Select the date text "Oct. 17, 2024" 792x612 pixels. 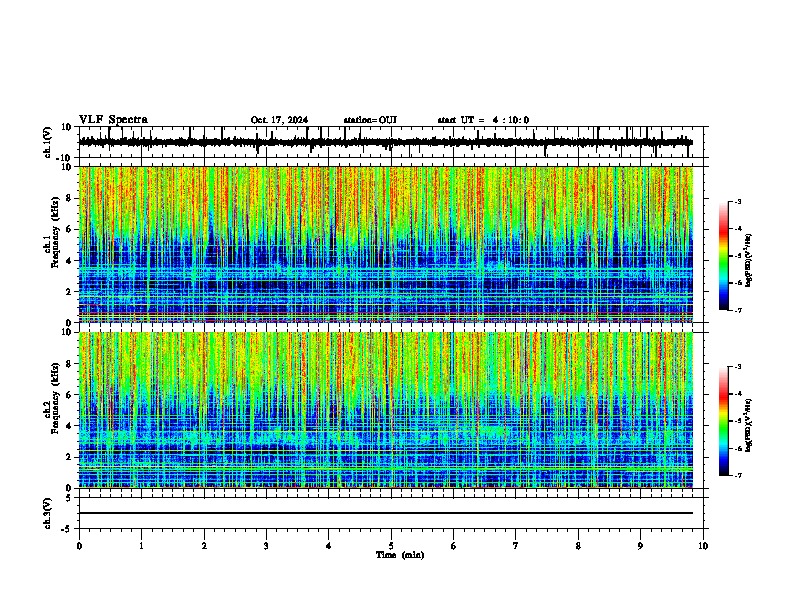click(x=279, y=120)
